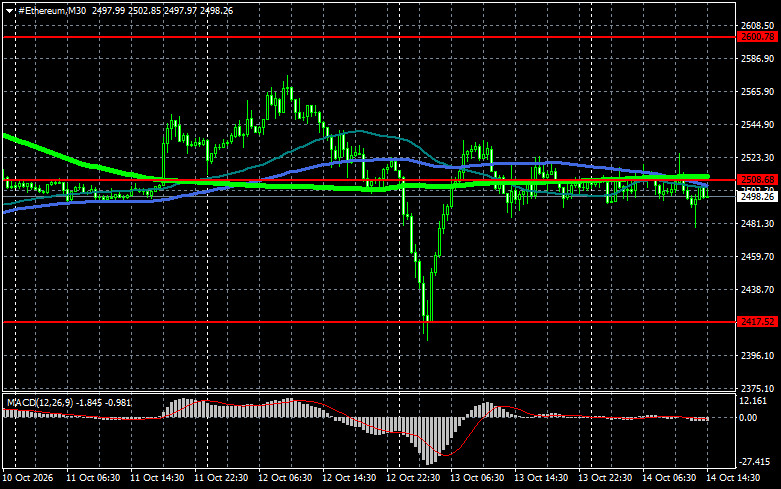Image resolution: width=781 pixels, height=489 pixels.
Task: Click the 12 Oct 22:30 time label
Action: (413, 478)
